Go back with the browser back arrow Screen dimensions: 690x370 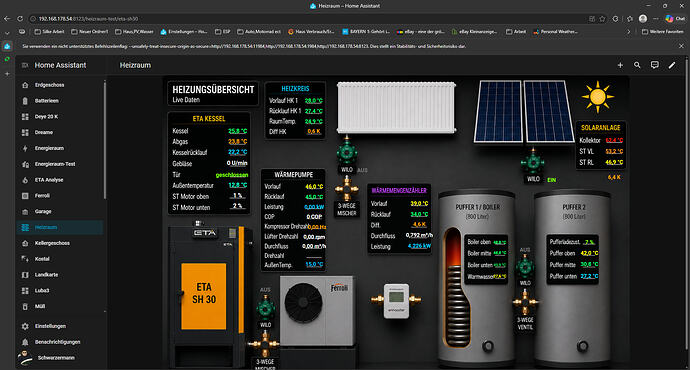point(7,18)
